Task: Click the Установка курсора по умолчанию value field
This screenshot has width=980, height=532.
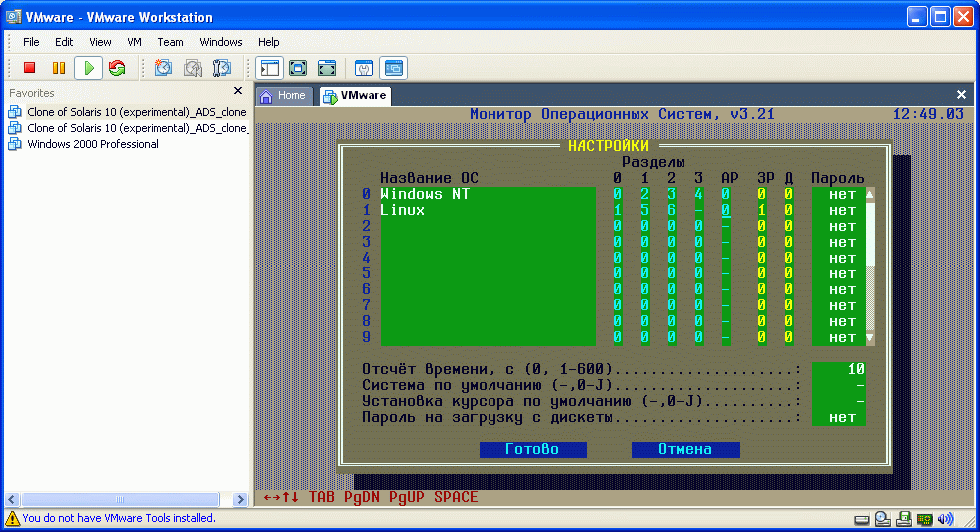Action: pos(839,401)
